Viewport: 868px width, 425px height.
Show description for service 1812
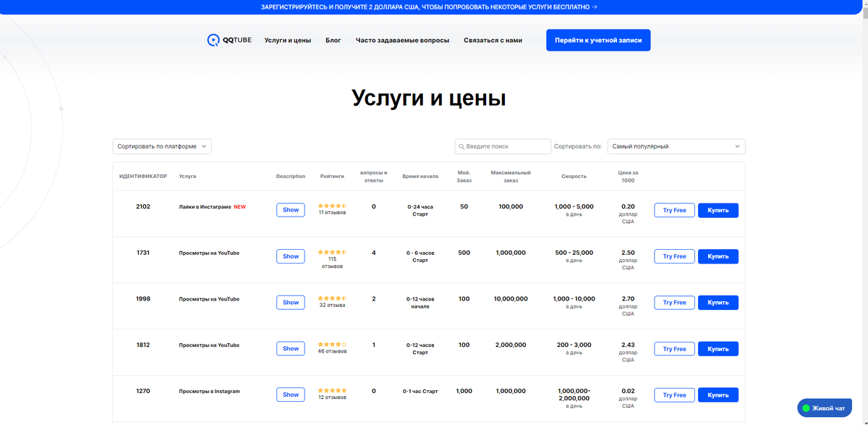point(291,348)
